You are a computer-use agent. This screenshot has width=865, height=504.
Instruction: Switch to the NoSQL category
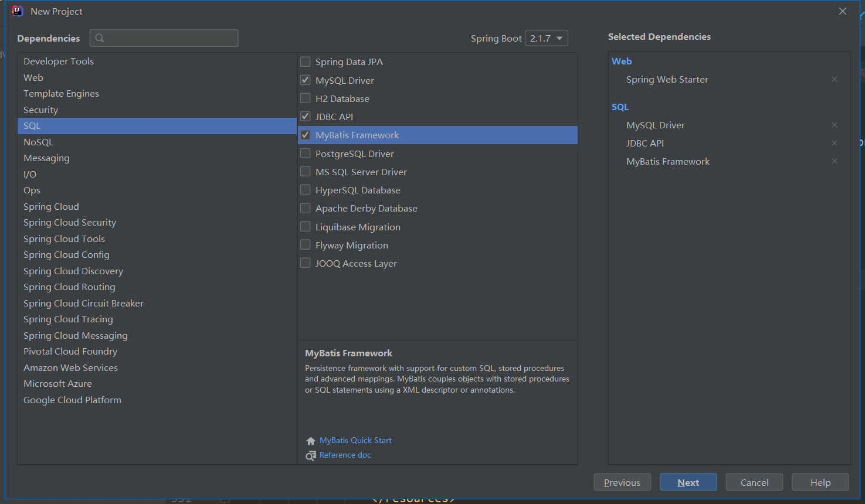coord(157,142)
